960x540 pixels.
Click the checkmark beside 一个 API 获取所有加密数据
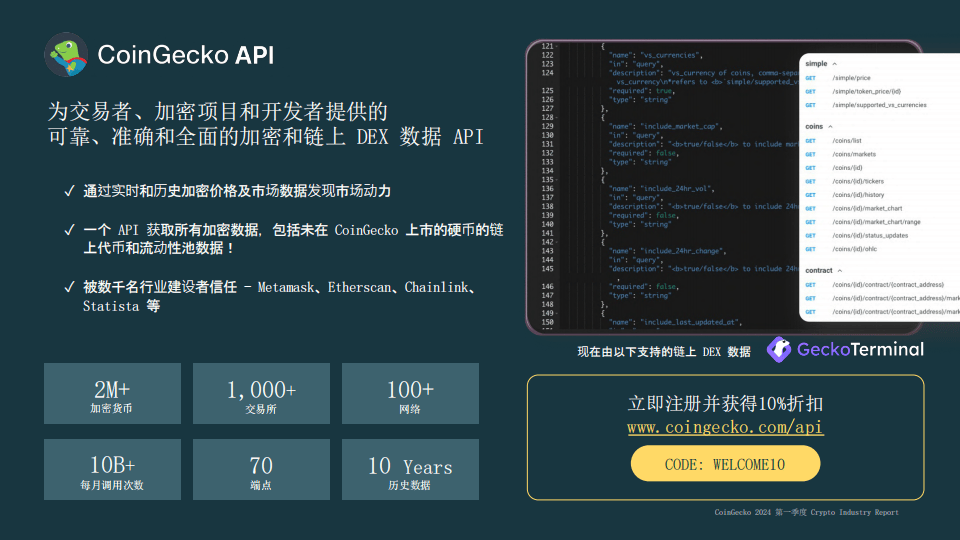coord(70,230)
